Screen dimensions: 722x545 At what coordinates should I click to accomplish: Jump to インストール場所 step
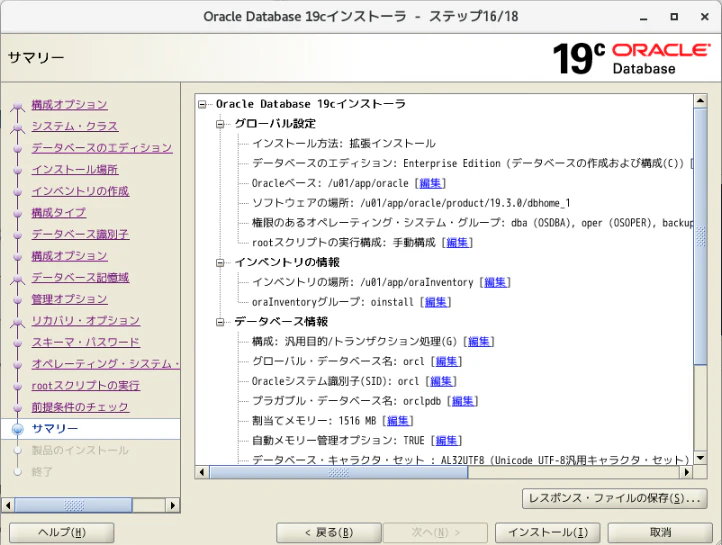75,169
